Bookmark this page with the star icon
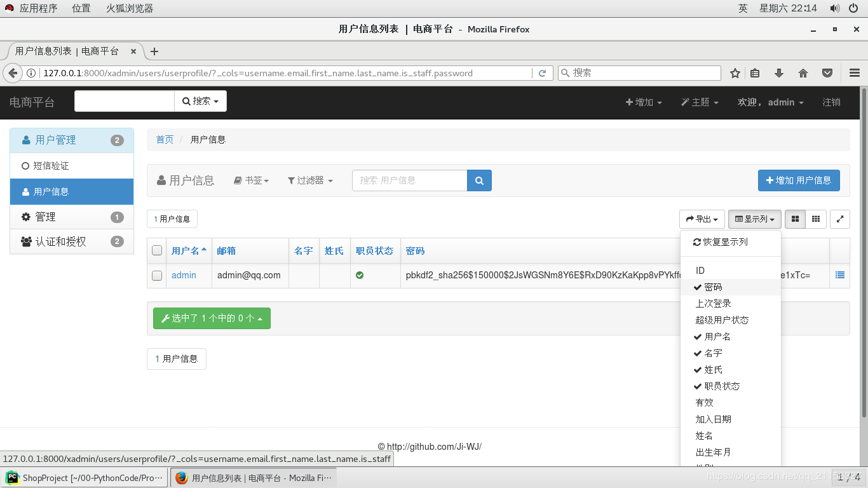This screenshot has width=868, height=488. (735, 73)
